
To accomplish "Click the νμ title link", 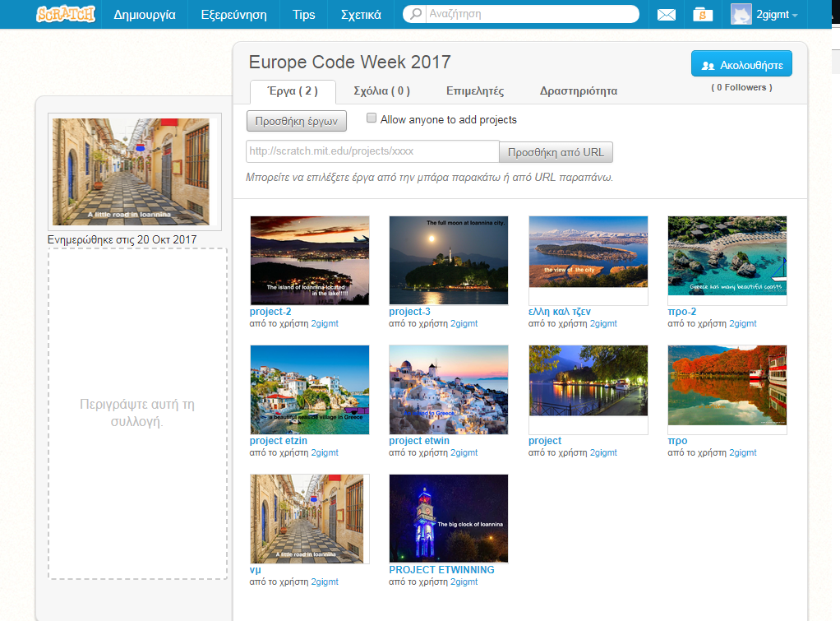I will click(256, 569).
